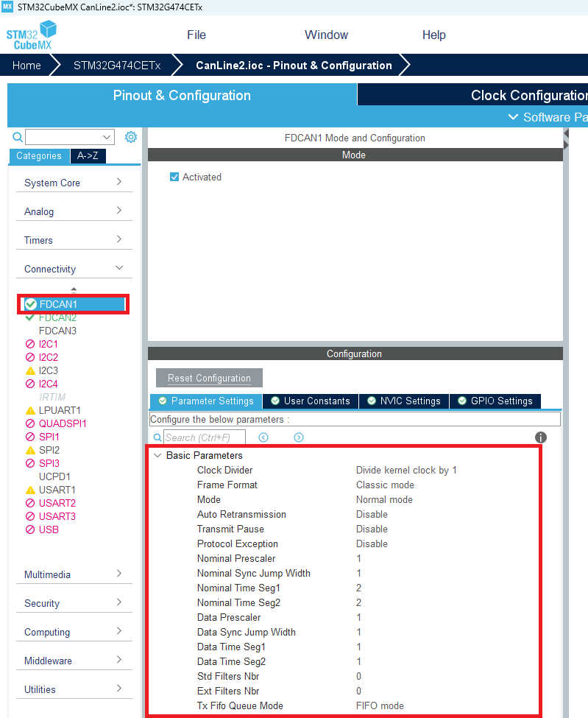
Task: Expand Software Packs dropdown
Action: (548, 117)
